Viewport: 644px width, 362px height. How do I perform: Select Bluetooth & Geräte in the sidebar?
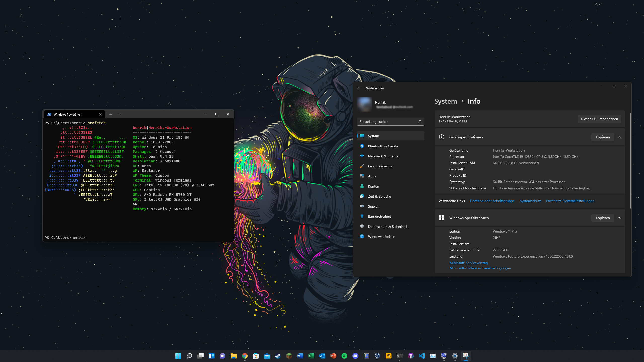pos(383,146)
